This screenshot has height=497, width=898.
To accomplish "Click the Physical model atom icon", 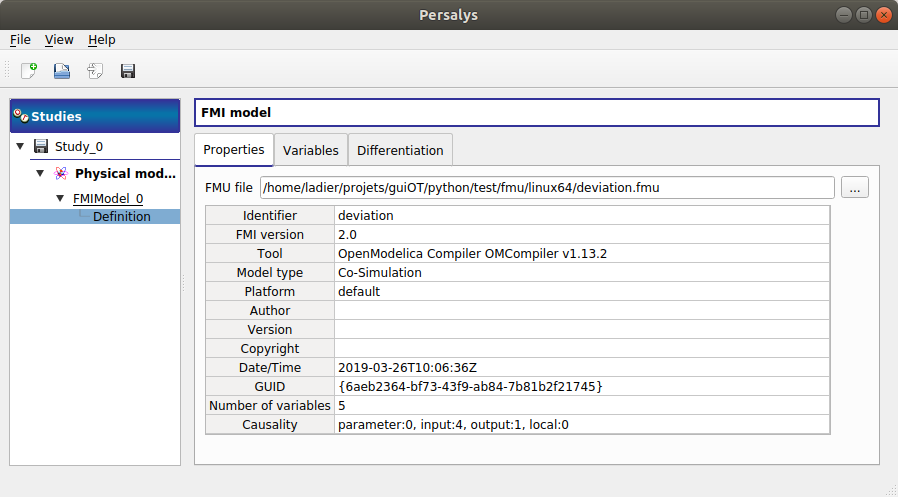I will coord(61,173).
